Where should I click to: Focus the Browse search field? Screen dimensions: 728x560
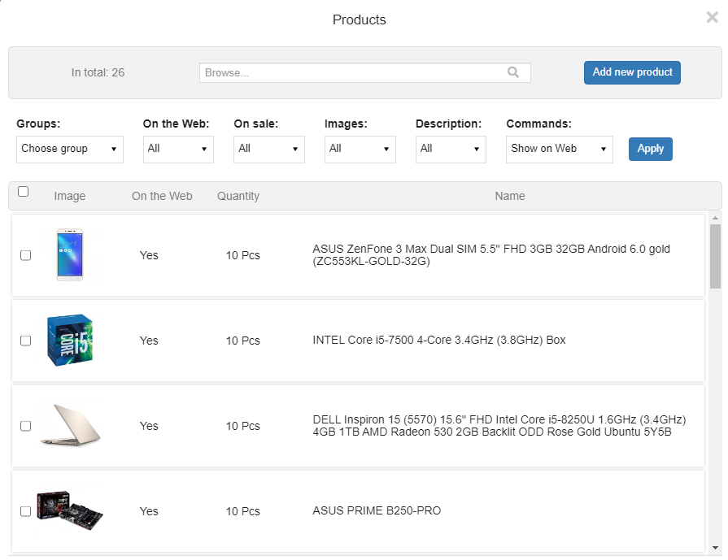pyautogui.click(x=365, y=73)
